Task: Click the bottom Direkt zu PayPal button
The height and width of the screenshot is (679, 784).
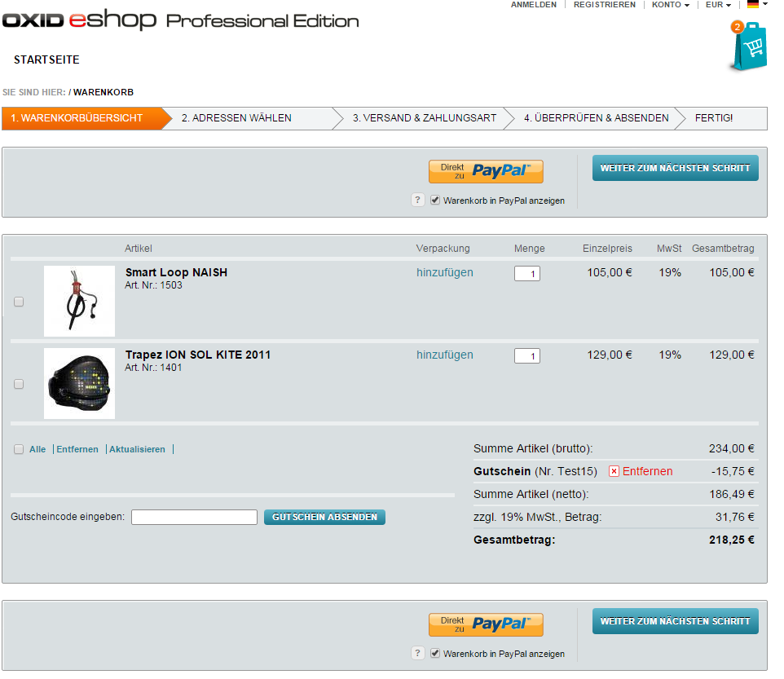Action: pyautogui.click(x=486, y=624)
